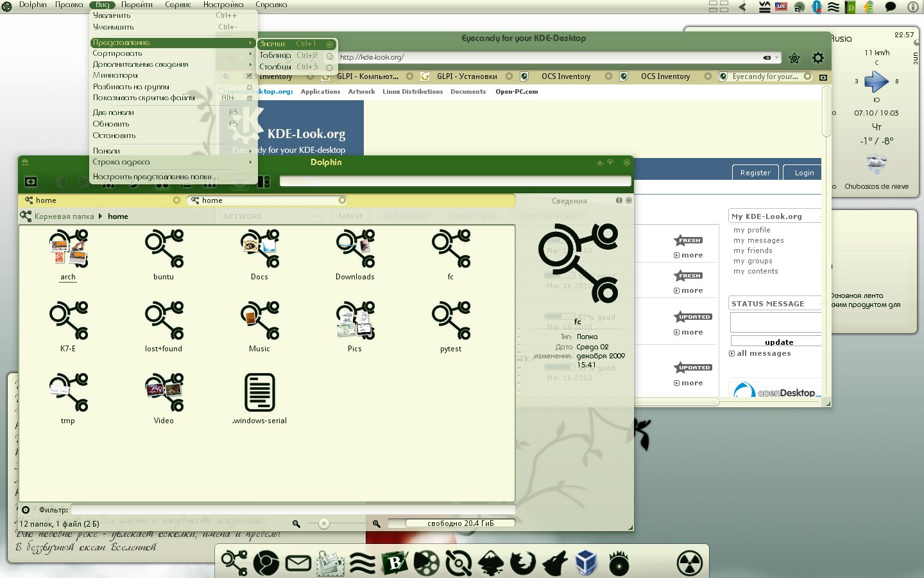This screenshot has width=924, height=578.
Task: Expand the Дополнительные сведения submenu
Action: point(174,65)
